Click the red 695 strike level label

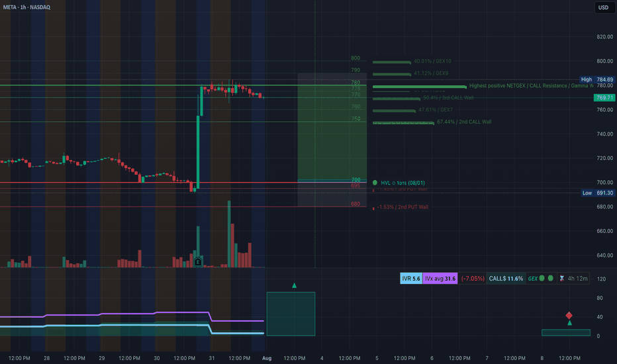[x=356, y=186]
